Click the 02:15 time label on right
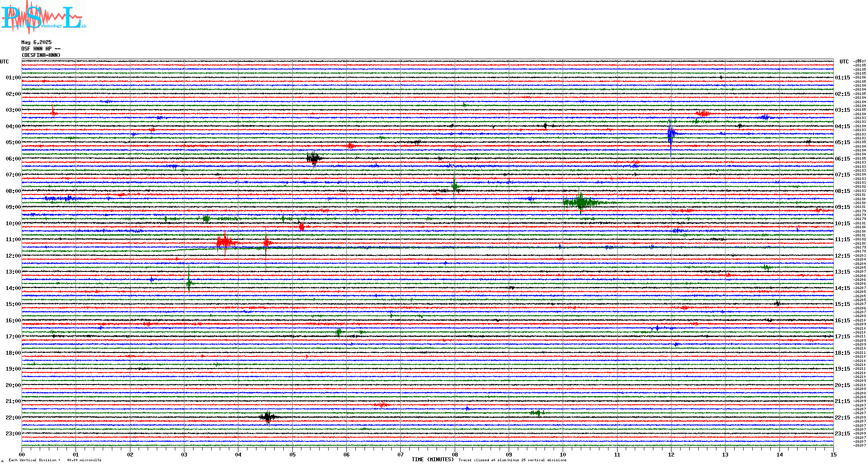This screenshot has width=868, height=466. pos(843,94)
